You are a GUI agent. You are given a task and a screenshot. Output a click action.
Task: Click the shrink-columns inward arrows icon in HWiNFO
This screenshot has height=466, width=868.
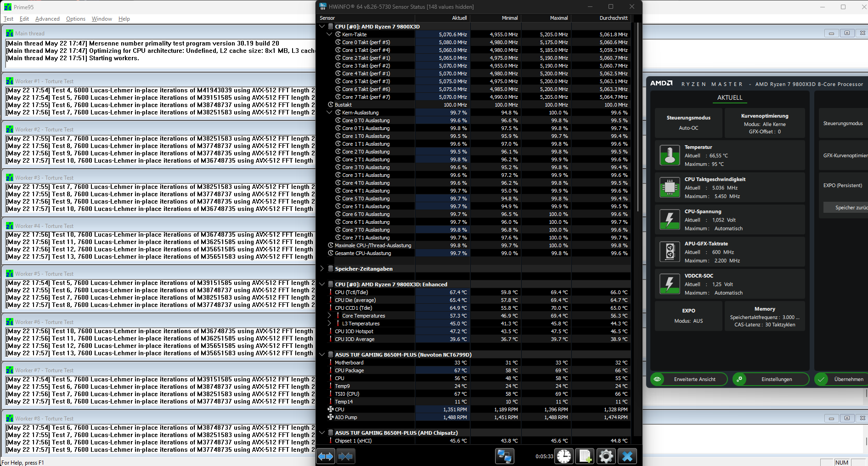tap(345, 456)
